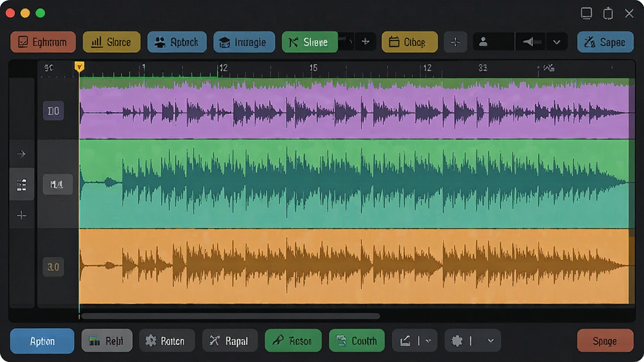Click the arrow icon in left sidebar
This screenshot has width=644, height=362.
click(x=21, y=154)
